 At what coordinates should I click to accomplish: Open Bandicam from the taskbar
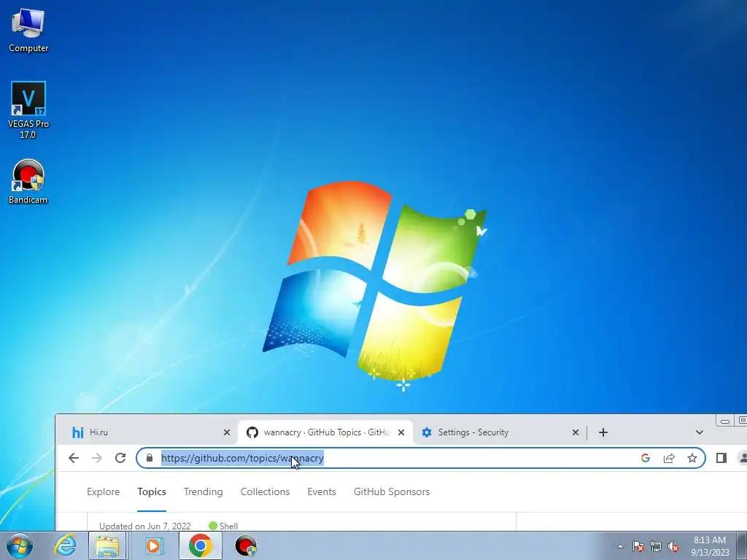coord(245,545)
